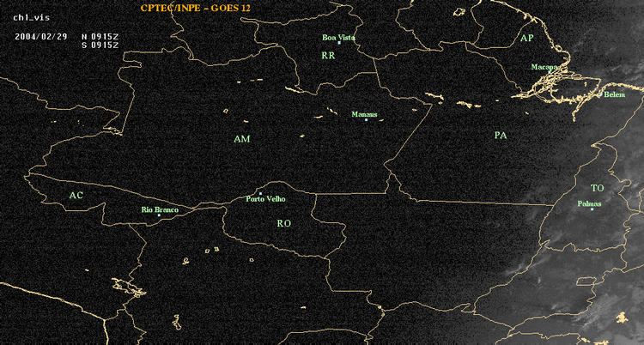Click the Palmas city label

pos(589,203)
